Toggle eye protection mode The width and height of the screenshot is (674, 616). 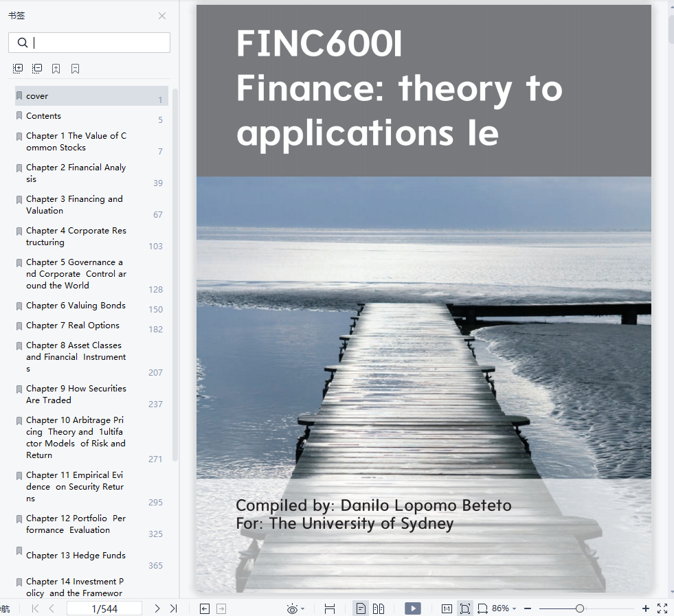(292, 608)
